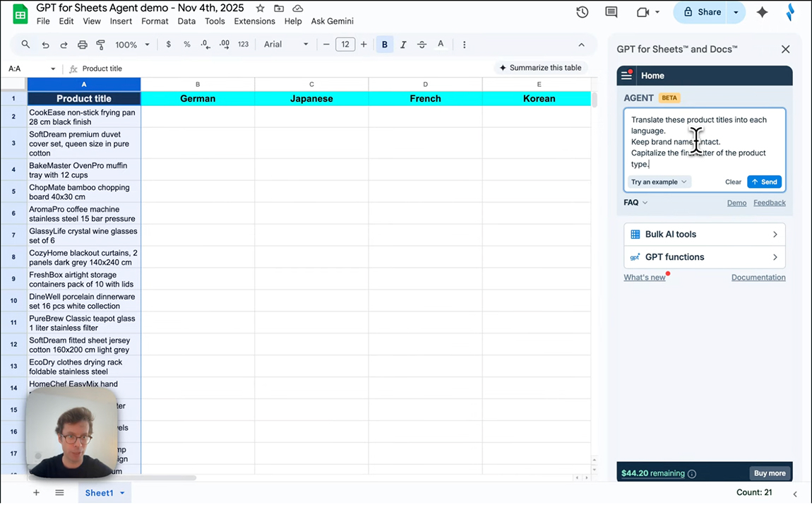Viewport: 812px width, 505px height.
Task: Toggle strikethrough formatting
Action: (422, 44)
